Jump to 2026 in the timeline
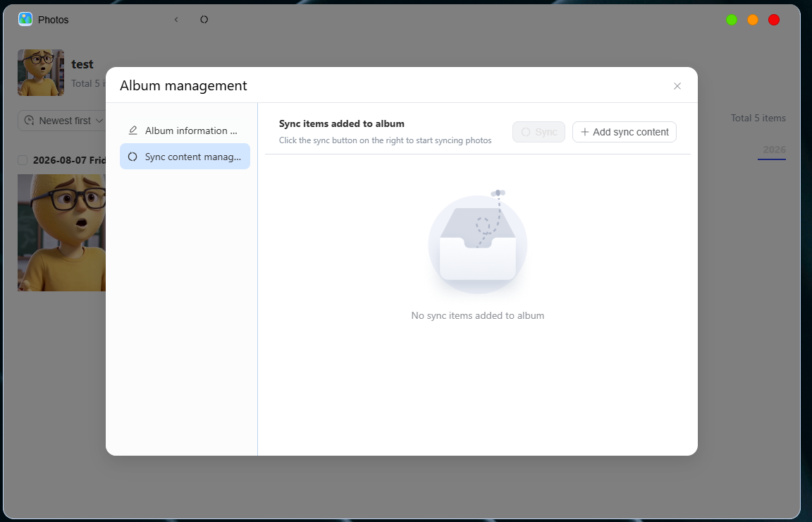The height and width of the screenshot is (522, 812). coord(774,150)
